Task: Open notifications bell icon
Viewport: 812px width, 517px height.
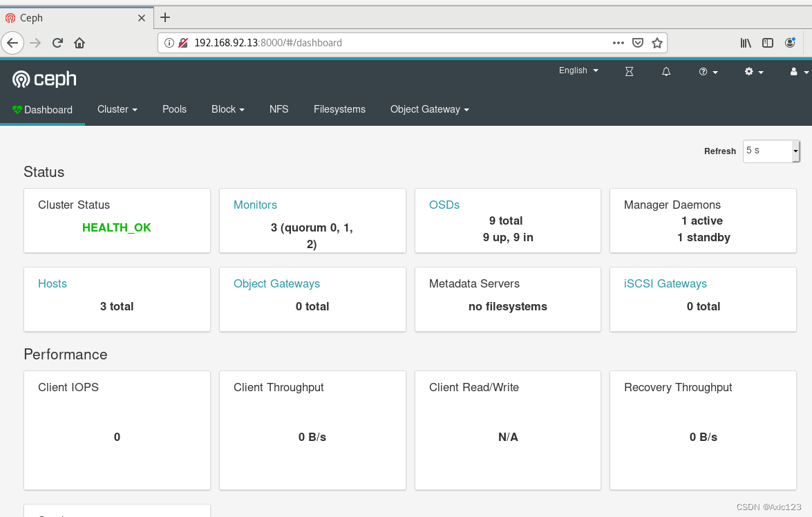Action: pyautogui.click(x=666, y=71)
